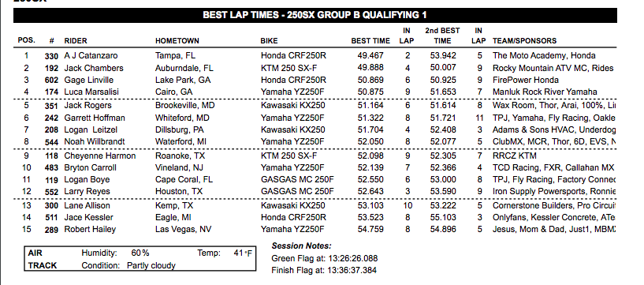Select rider A J Catanzaro's name
The image size is (644, 285).
91,55
